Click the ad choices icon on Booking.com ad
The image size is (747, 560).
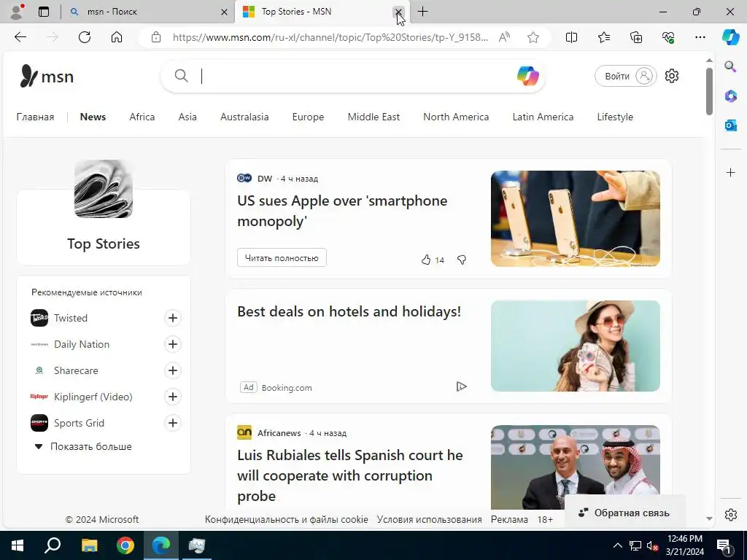click(x=461, y=386)
